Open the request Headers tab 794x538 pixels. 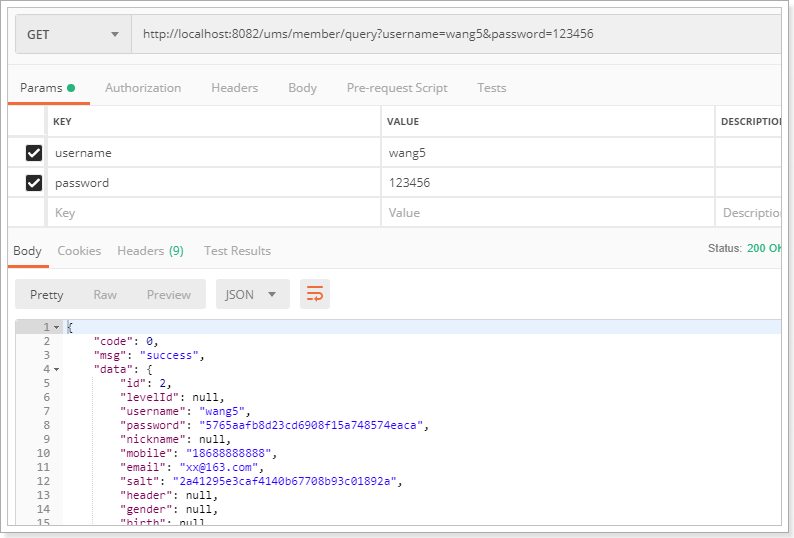click(234, 88)
